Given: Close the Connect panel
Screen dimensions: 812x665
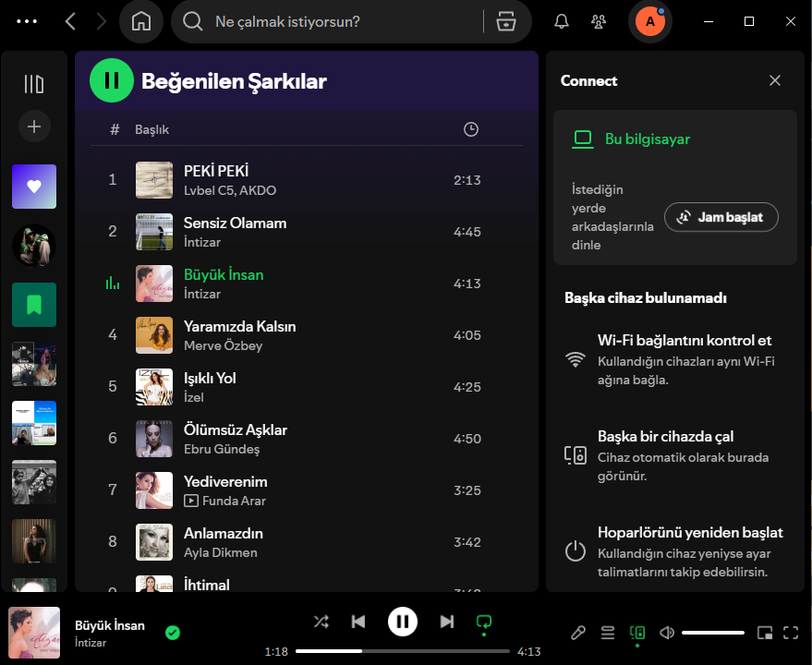Looking at the screenshot, I should [775, 80].
